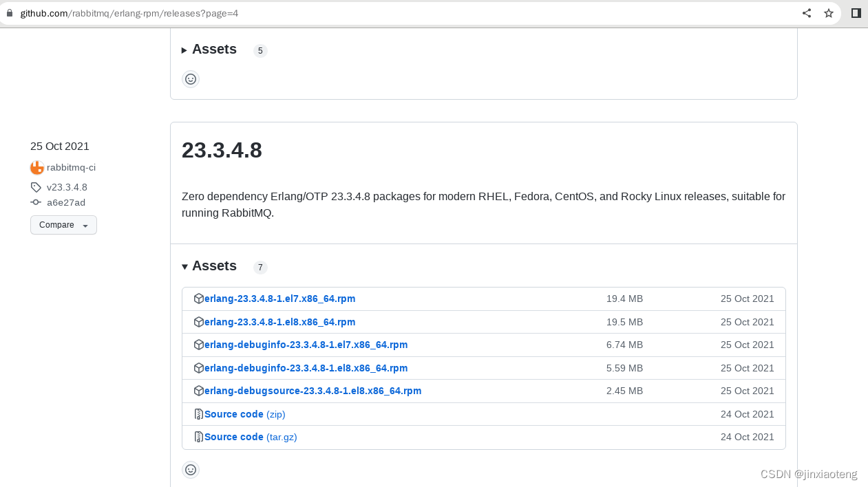This screenshot has height=487, width=868.
Task: Click package icon for erlang-debuginfo el7 rpm
Action: [x=199, y=345]
